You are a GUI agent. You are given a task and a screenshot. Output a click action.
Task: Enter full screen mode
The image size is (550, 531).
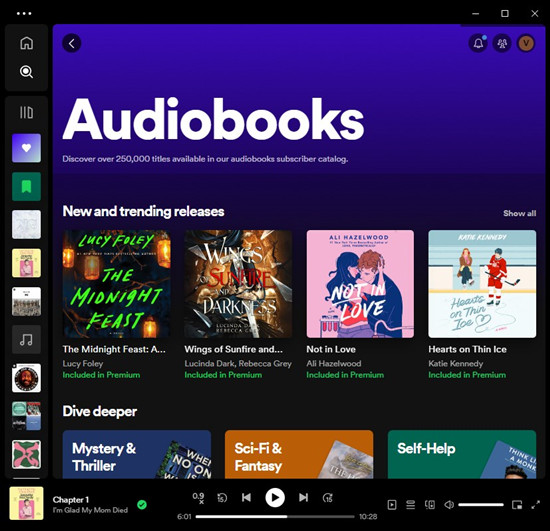[x=535, y=505]
